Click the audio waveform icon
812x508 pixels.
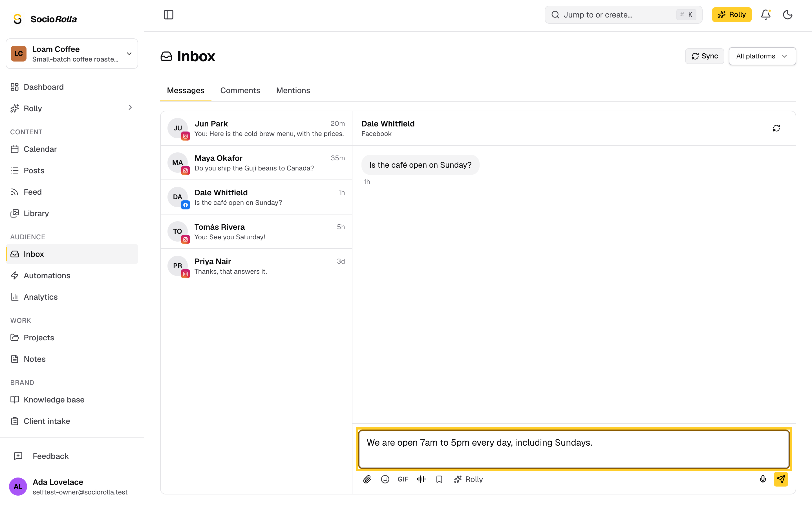click(421, 479)
